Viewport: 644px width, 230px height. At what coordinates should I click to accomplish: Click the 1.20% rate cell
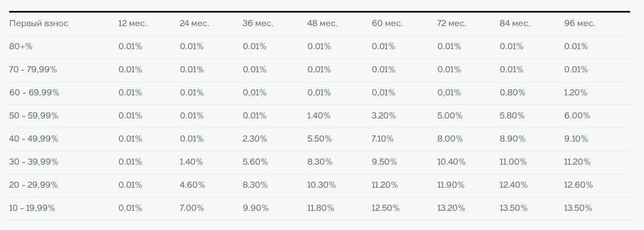click(576, 93)
